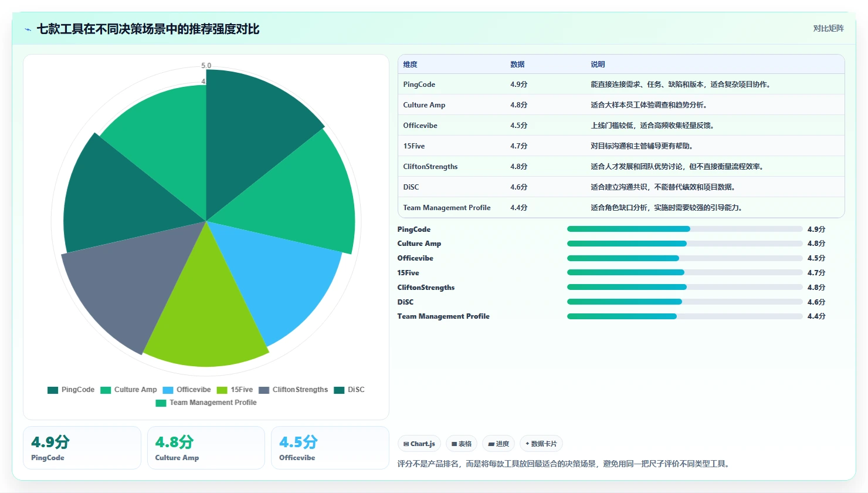Open the 4.9分 PingCode stat card
The height and width of the screenshot is (493, 868).
82,448
